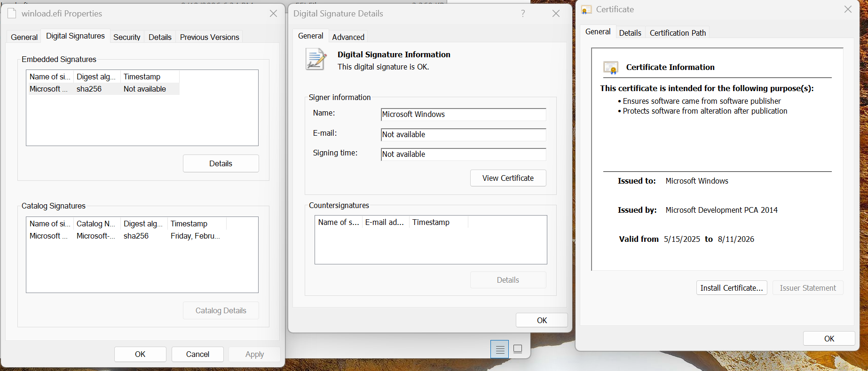Click 'Microsoft Windows' next to Issued to
This screenshot has height=371, width=868.
697,181
